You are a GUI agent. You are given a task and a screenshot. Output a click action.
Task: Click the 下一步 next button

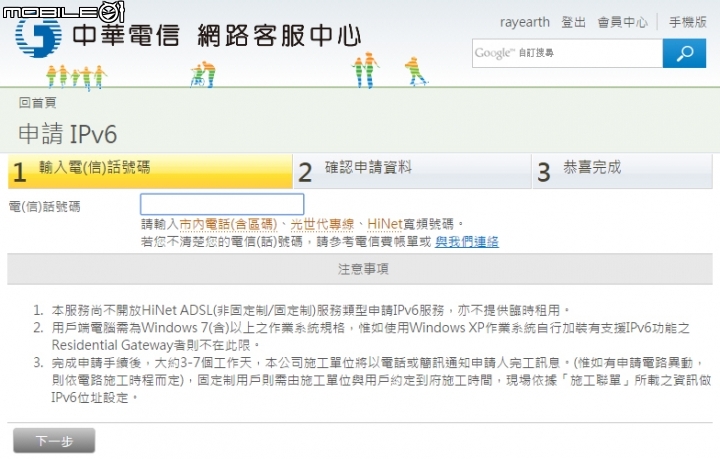pos(54,441)
